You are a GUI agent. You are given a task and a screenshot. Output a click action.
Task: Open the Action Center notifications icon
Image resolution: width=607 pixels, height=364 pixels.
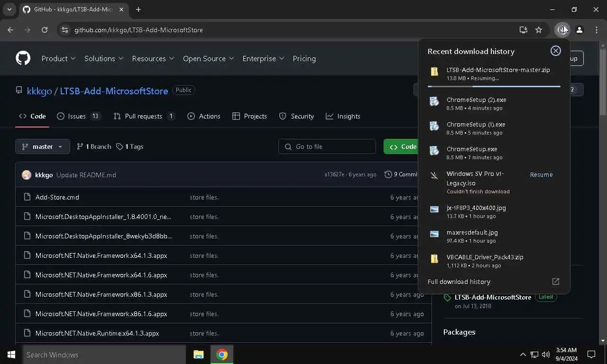point(591,355)
